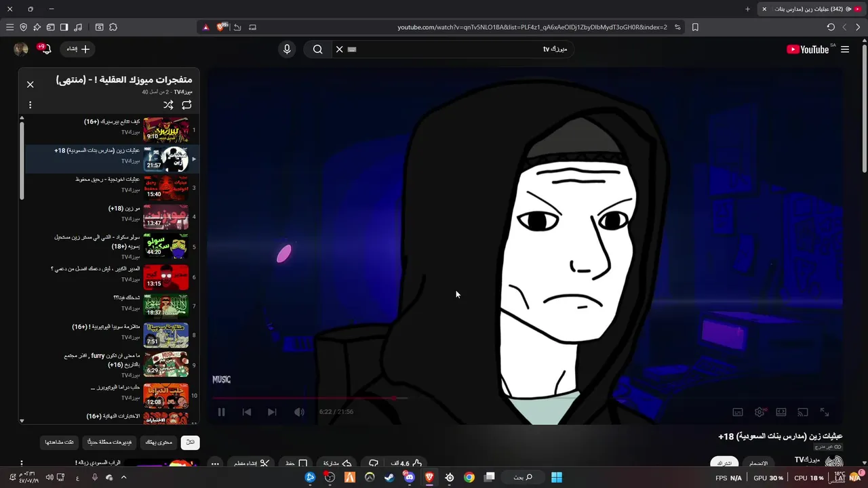Screen dimensions: 868x488
Task: Open the media control music-note icon
Action: coord(78,27)
